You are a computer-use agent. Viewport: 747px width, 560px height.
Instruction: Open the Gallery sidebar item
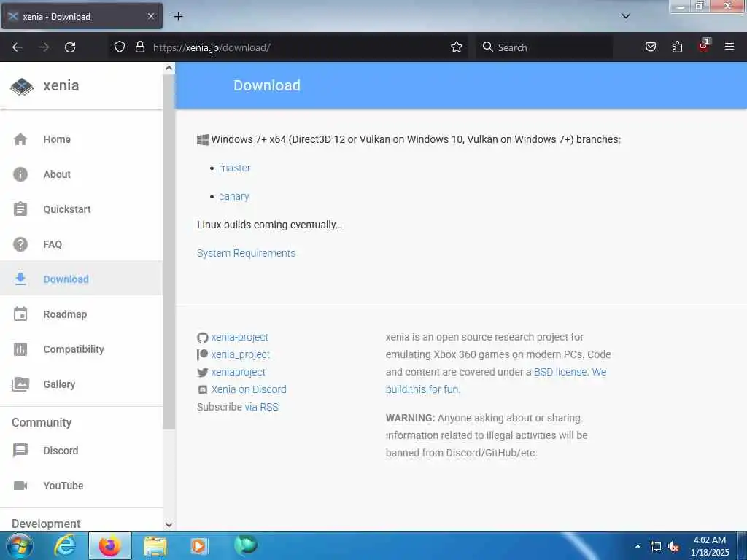[x=59, y=384]
